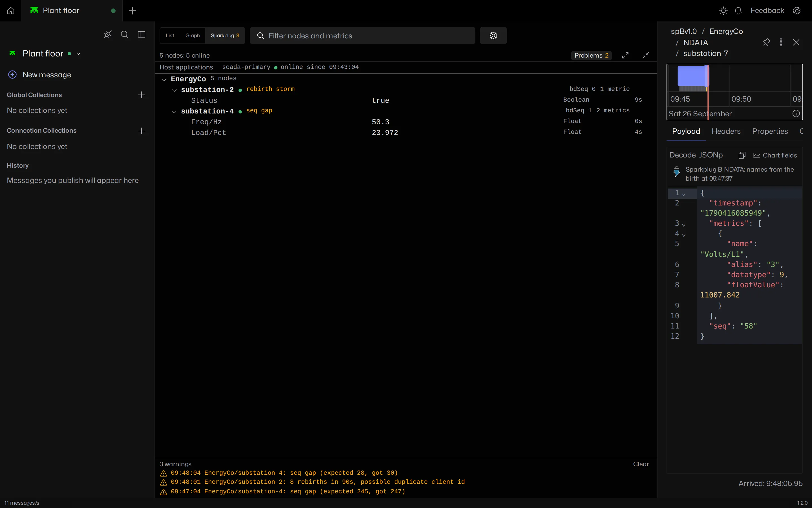Screen dimensions: 812x508
Task: Open the Headers tab
Action: coord(726,131)
